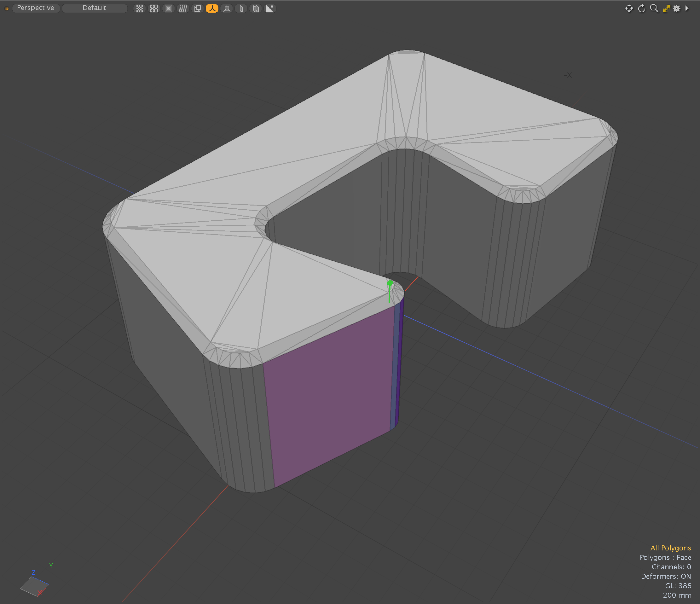Click the All Polygons info label
The height and width of the screenshot is (604, 700).
[670, 548]
